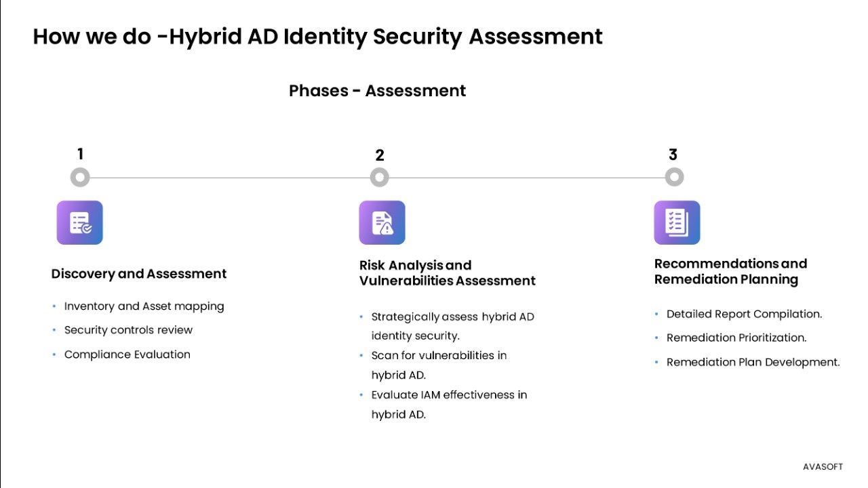Click the Discovery and Assessment checklist icon

click(79, 222)
